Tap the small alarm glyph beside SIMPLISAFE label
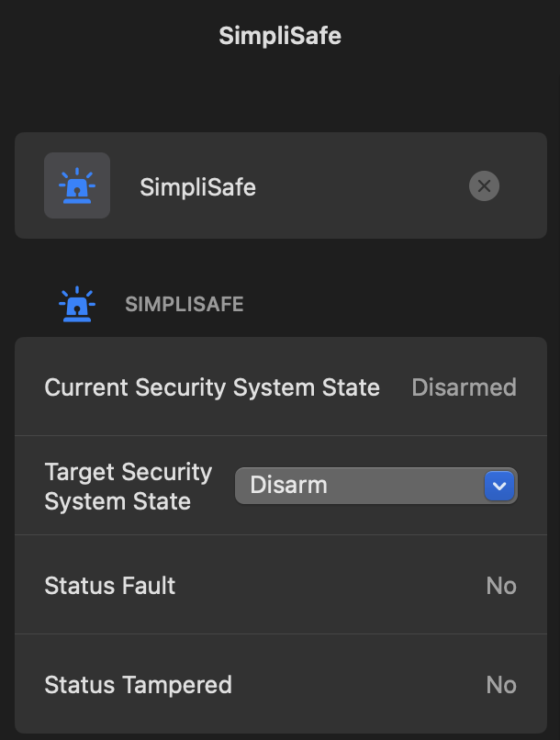560x740 pixels. [77, 303]
